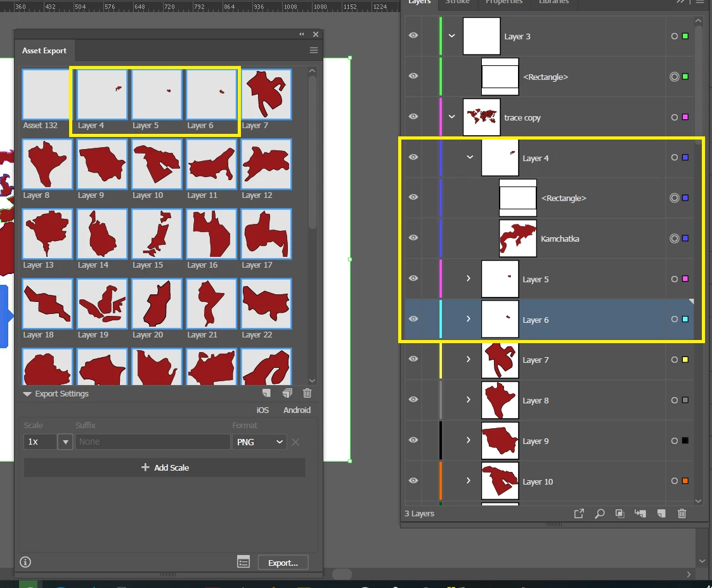Hide Layer 7 with its eye icon

[x=413, y=358]
